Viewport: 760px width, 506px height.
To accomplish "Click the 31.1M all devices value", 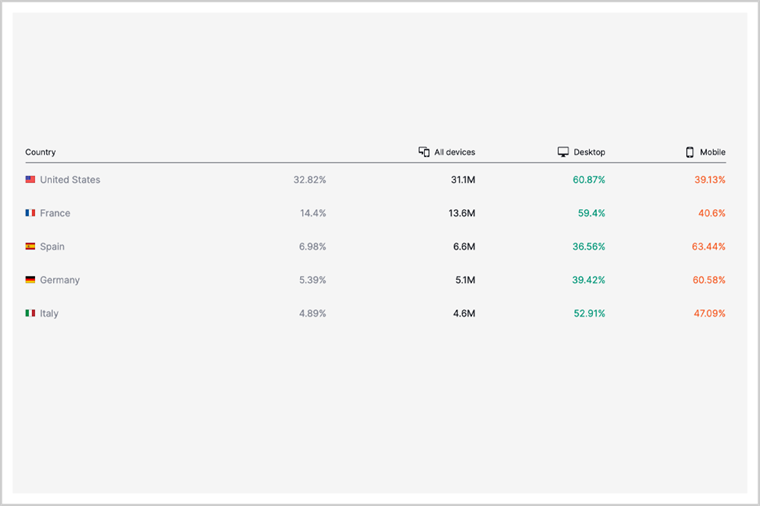I will tap(462, 180).
